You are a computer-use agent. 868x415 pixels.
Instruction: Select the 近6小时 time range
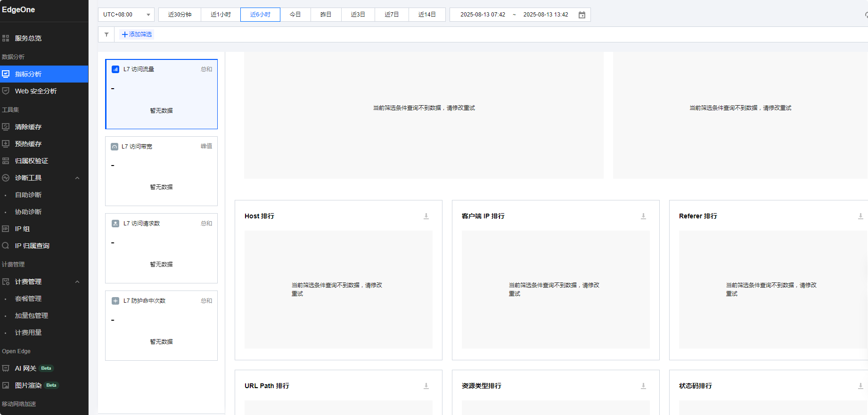pyautogui.click(x=260, y=15)
